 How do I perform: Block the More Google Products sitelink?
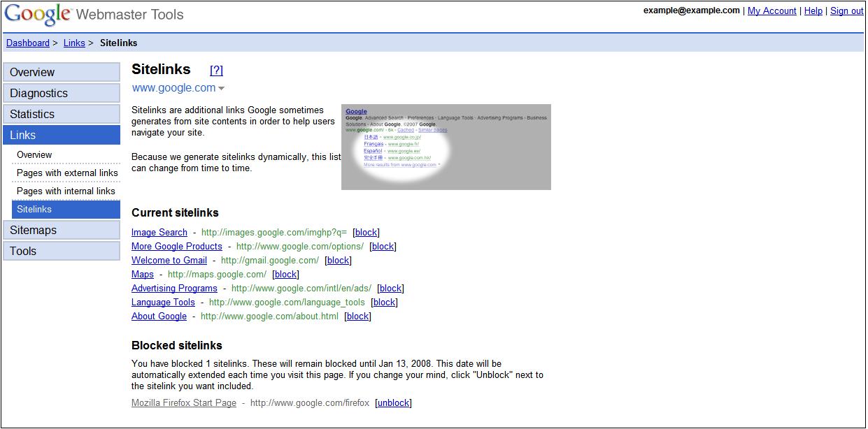383,247
